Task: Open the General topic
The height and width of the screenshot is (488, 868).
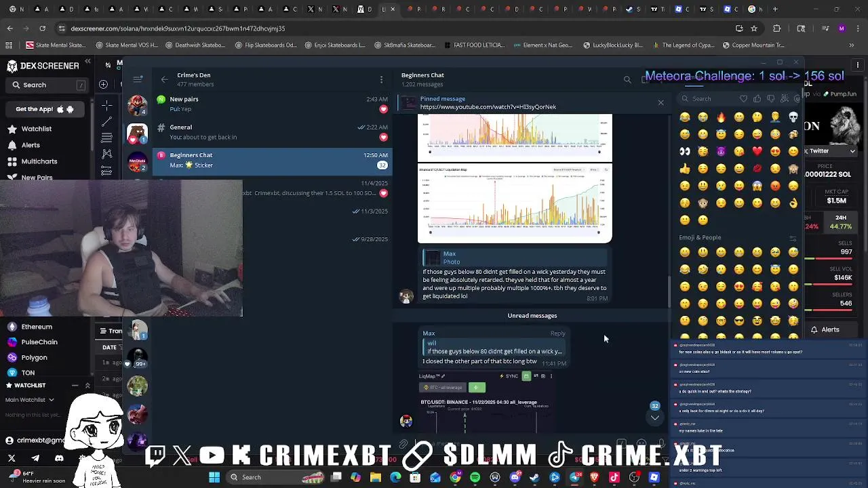Action: pyautogui.click(x=273, y=131)
